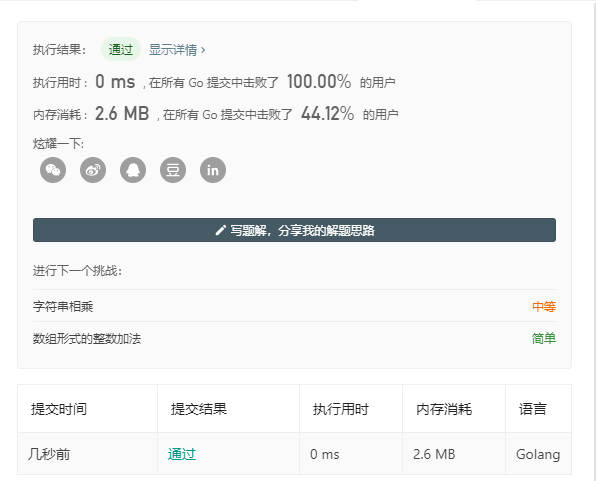596x481 pixels.
Task: Click 内存消耗 column header
Action: (x=444, y=409)
